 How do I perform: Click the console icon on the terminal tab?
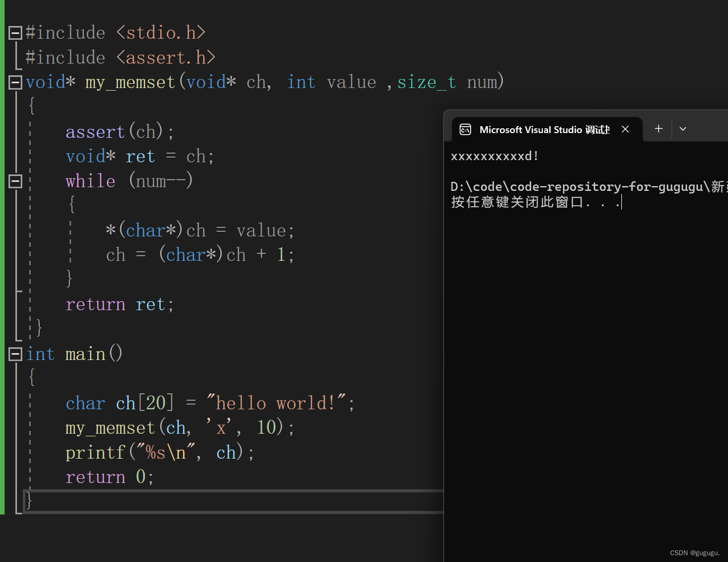pyautogui.click(x=465, y=130)
